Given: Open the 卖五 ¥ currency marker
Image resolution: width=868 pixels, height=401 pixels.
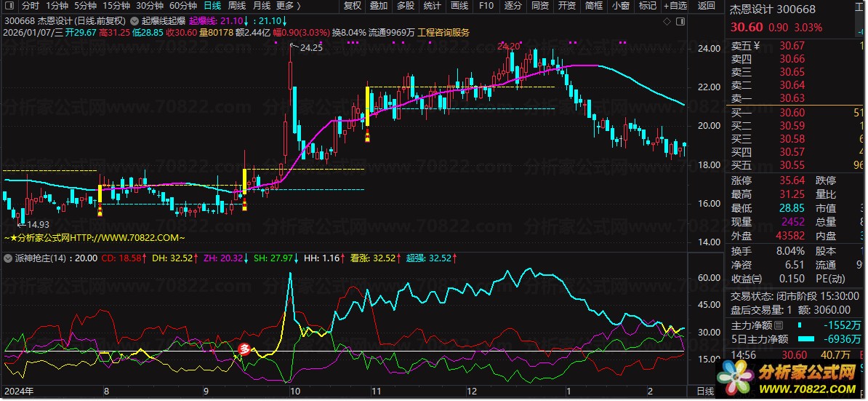Looking at the screenshot, I should pos(756,46).
